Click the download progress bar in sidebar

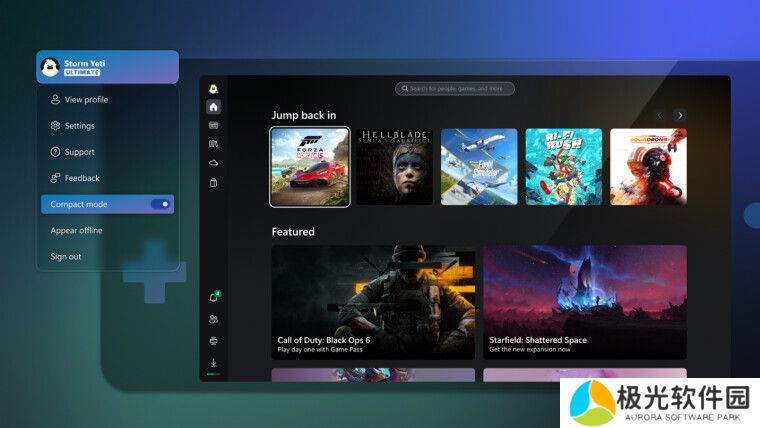tap(213, 374)
